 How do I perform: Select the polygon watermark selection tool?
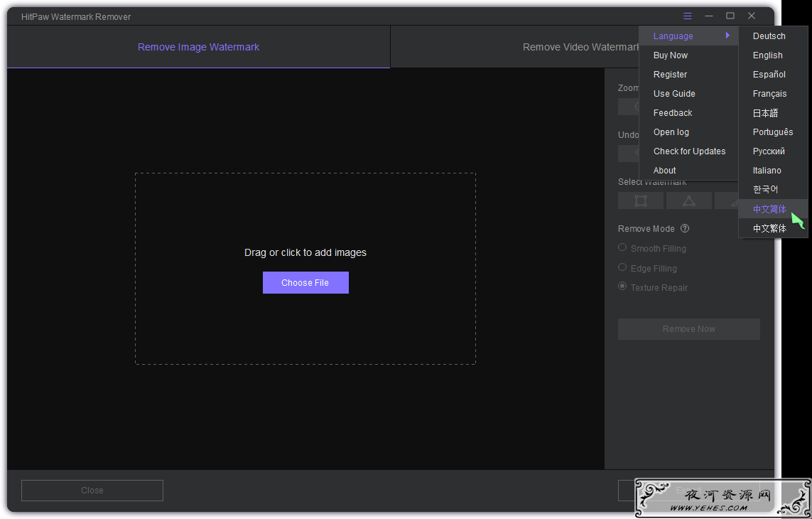(689, 200)
